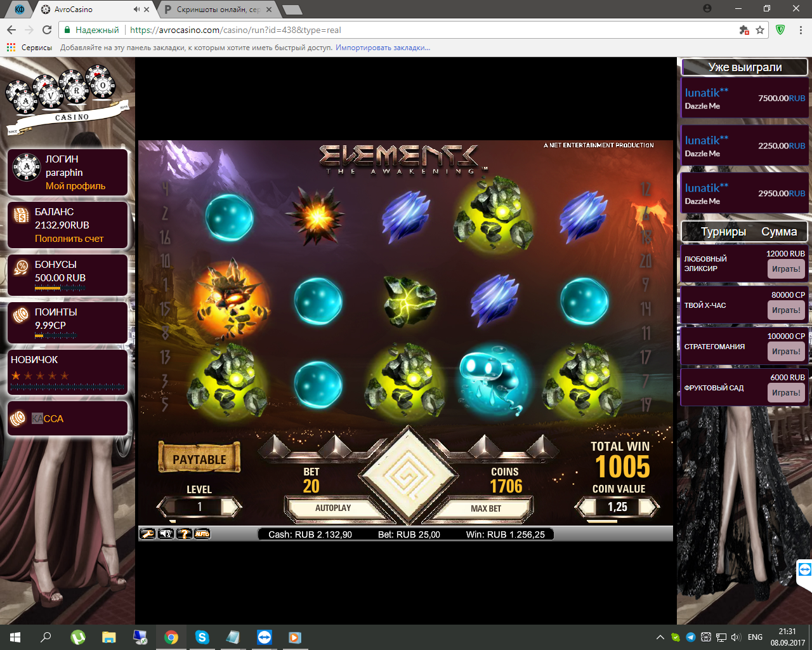Open the PAYTABLE
812x650 pixels.
[x=199, y=458]
